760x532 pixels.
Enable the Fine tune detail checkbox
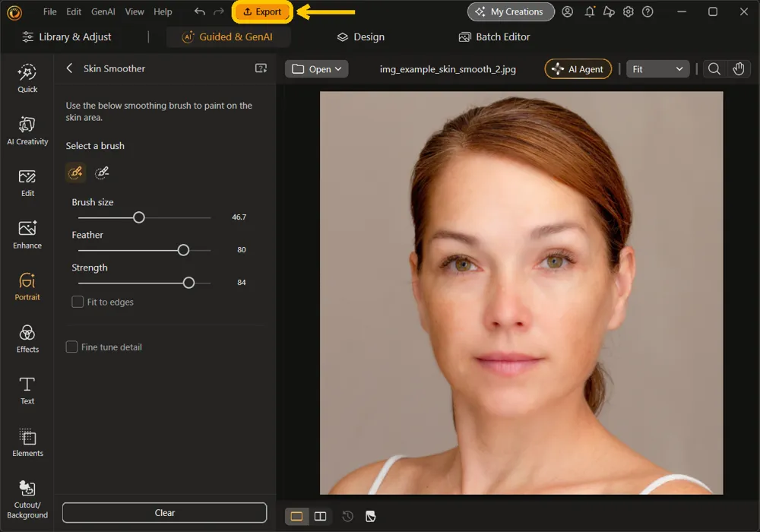(x=71, y=347)
